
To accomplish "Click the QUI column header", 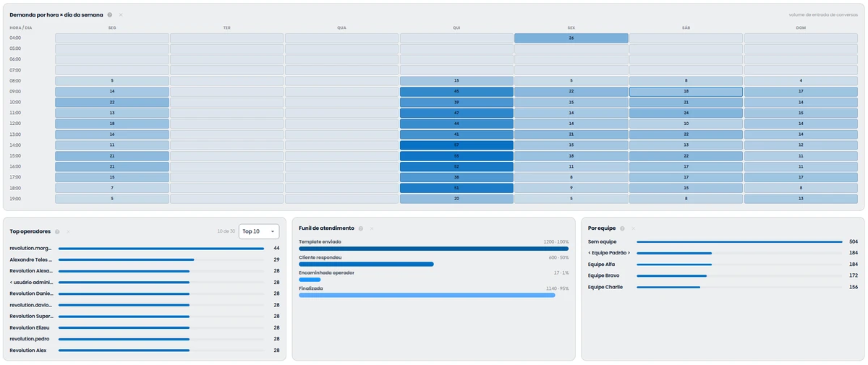I will pyautogui.click(x=456, y=27).
